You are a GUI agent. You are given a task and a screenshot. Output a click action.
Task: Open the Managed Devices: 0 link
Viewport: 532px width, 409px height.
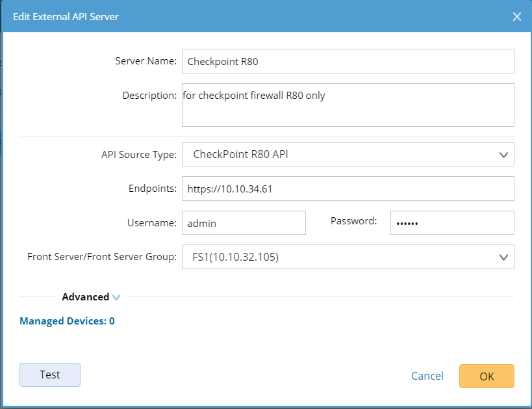(x=67, y=321)
